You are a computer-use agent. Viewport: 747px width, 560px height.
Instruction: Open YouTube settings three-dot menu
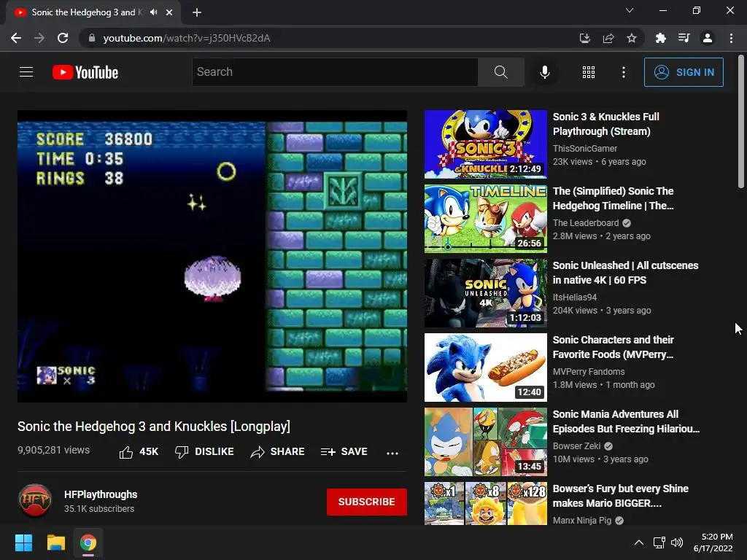pyautogui.click(x=623, y=72)
